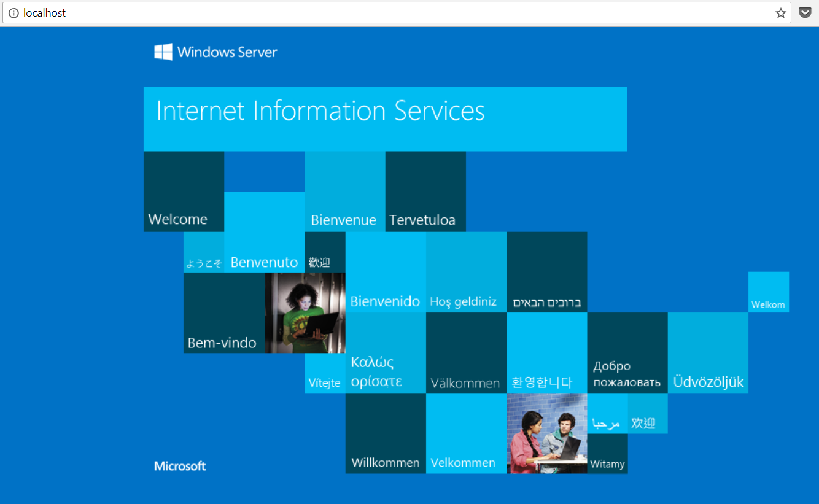This screenshot has height=504, width=819.
Task: Click the Internet Information Services banner
Action: pyautogui.click(x=385, y=118)
